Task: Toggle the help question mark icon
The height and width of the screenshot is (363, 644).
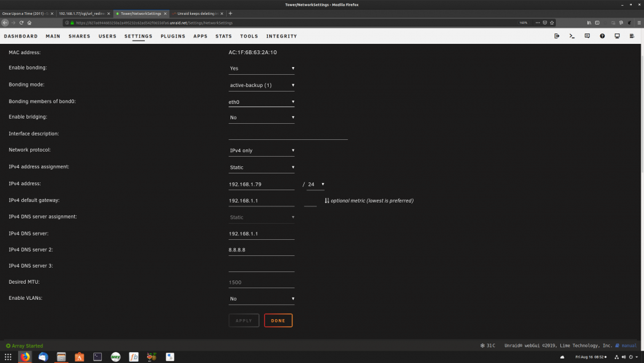Action: coord(602,36)
